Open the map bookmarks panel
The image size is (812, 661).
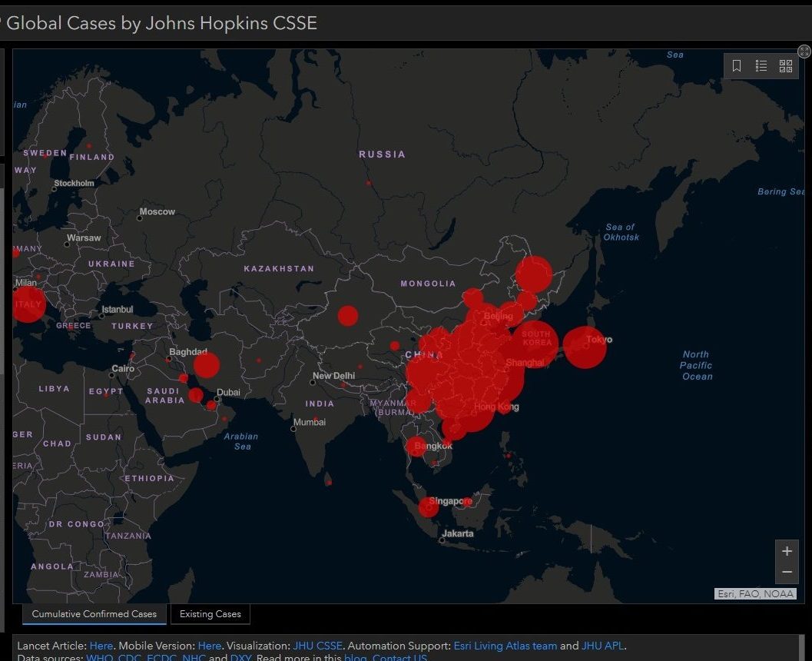pos(737,66)
